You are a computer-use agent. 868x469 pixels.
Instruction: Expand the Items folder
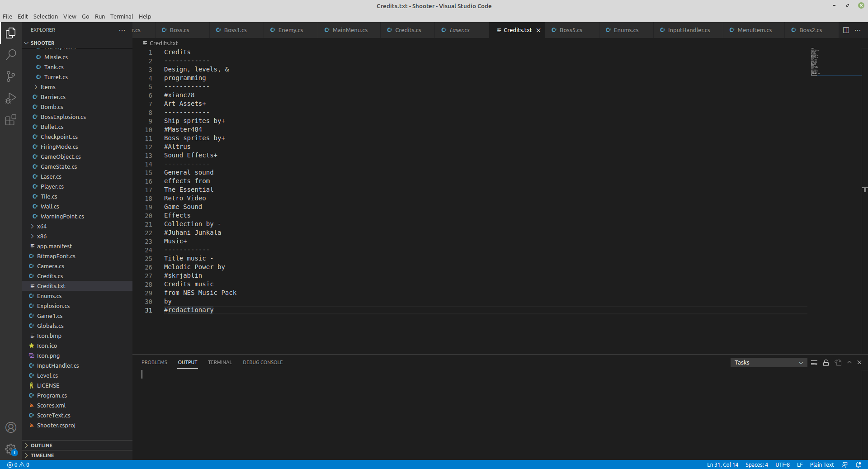pyautogui.click(x=48, y=87)
